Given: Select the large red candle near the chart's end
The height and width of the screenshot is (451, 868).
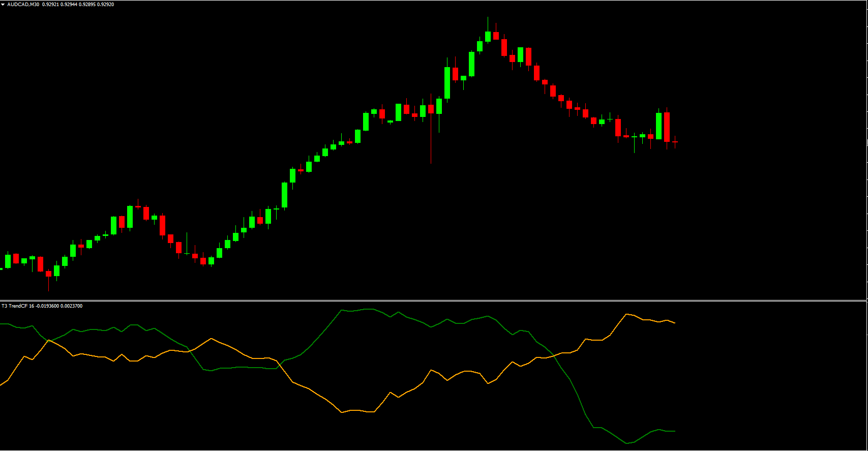Looking at the screenshot, I should [x=667, y=127].
